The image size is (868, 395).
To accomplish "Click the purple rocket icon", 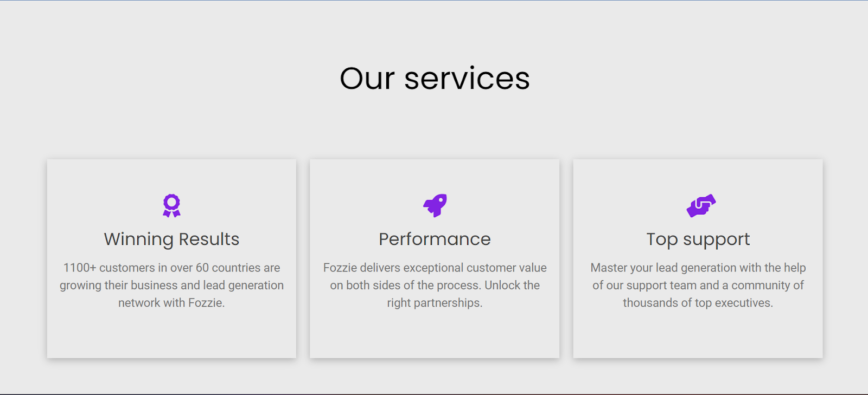I will point(435,206).
